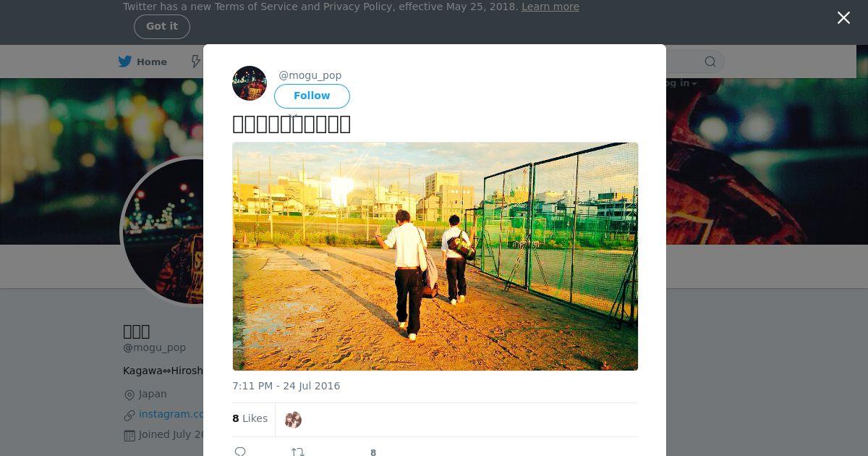
Task: Click the @mogu_pop handle in the tweet
Action: click(310, 75)
